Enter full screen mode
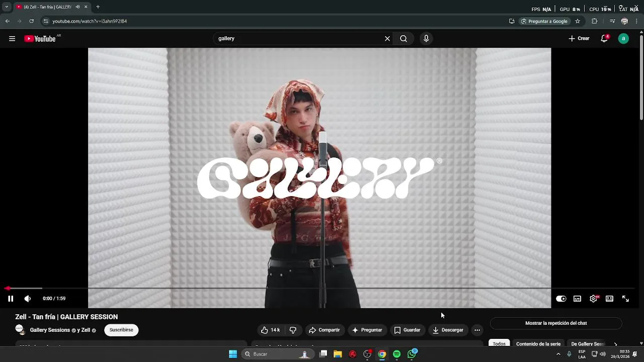 click(625, 299)
